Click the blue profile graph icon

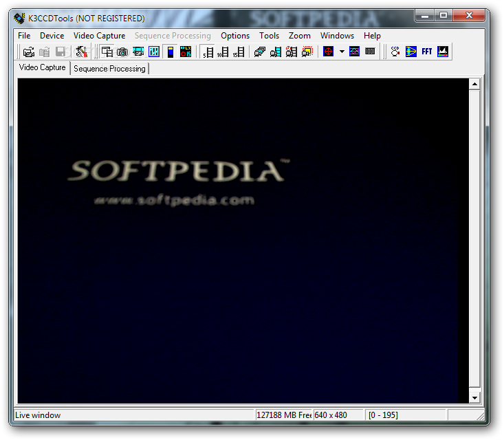[x=354, y=52]
